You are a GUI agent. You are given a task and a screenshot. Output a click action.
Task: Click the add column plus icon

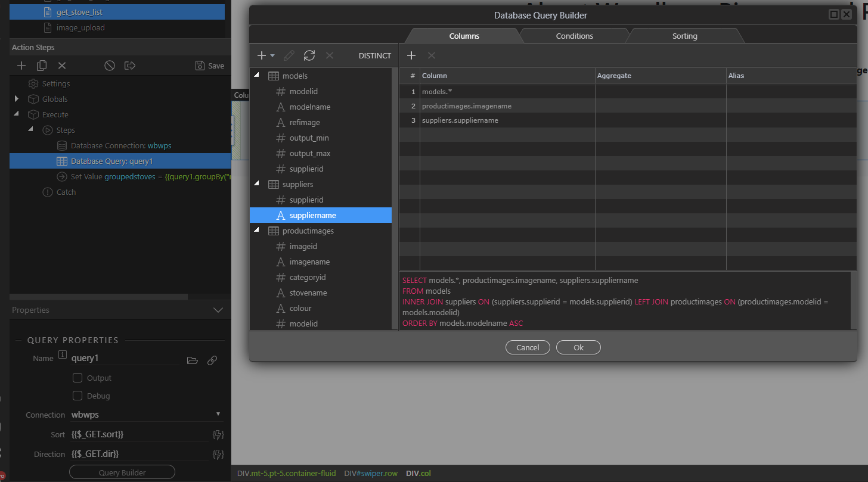tap(411, 55)
